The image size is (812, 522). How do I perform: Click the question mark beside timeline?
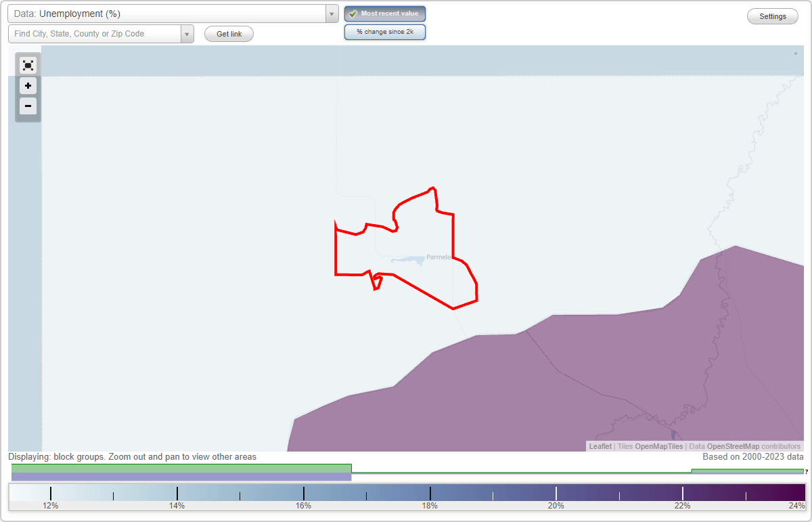coord(807,472)
